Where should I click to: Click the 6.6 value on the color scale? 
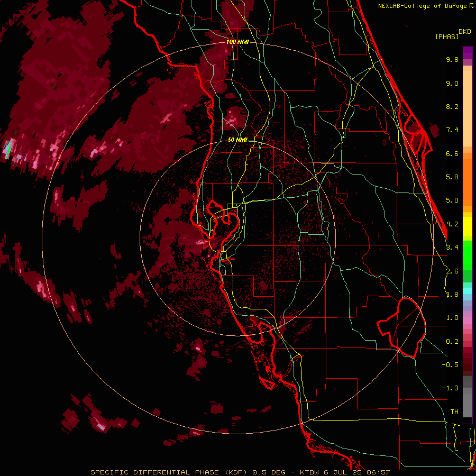click(x=452, y=153)
